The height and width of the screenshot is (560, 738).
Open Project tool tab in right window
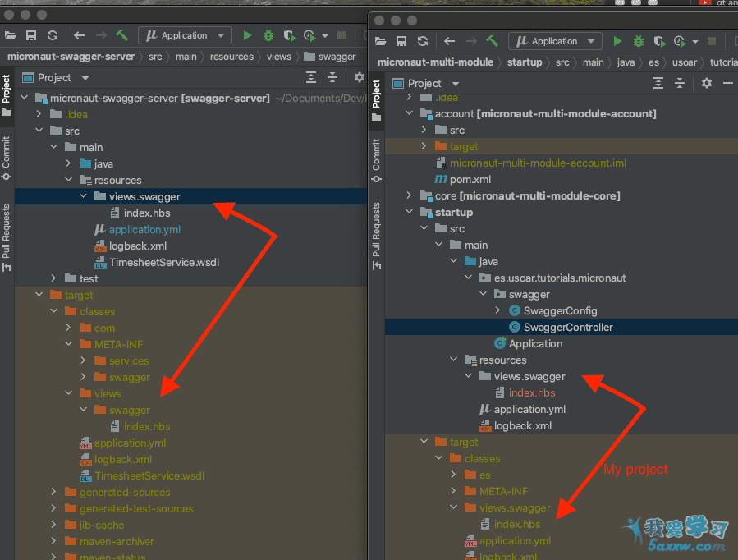click(x=376, y=99)
